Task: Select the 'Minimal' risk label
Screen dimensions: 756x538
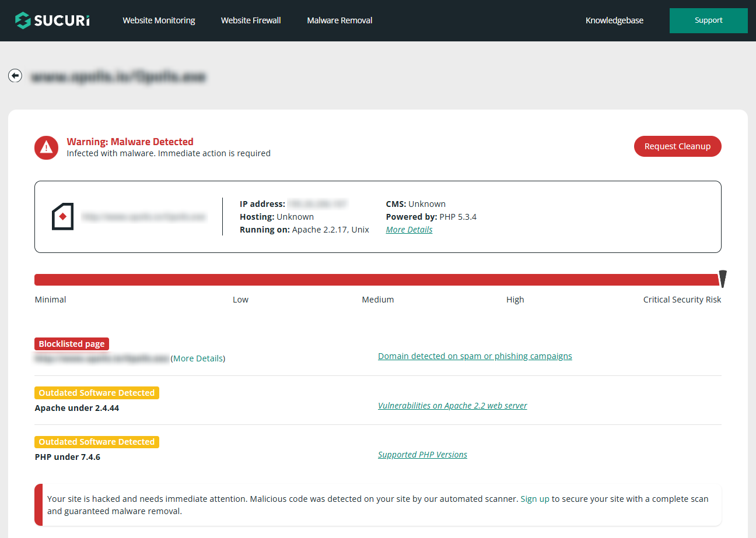Action: [50, 300]
